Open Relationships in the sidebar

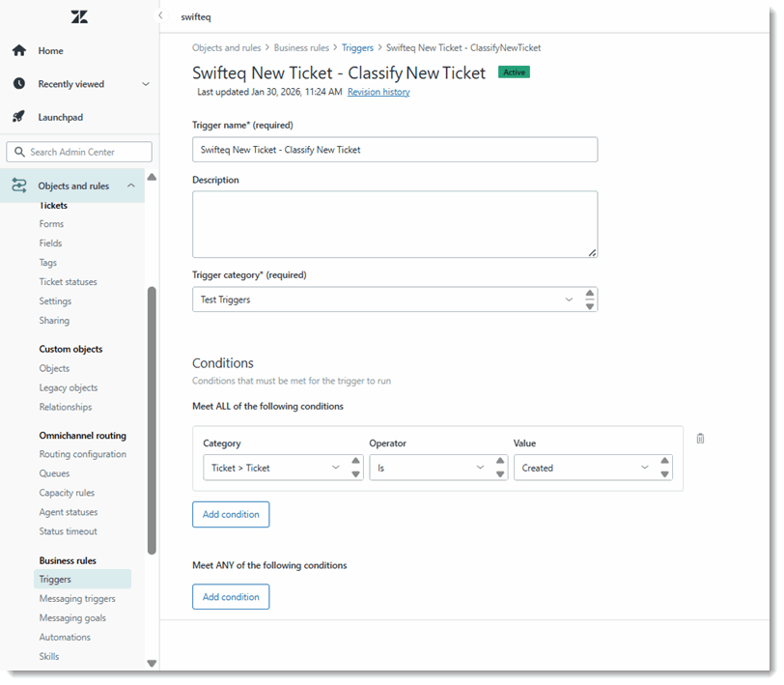coord(66,407)
